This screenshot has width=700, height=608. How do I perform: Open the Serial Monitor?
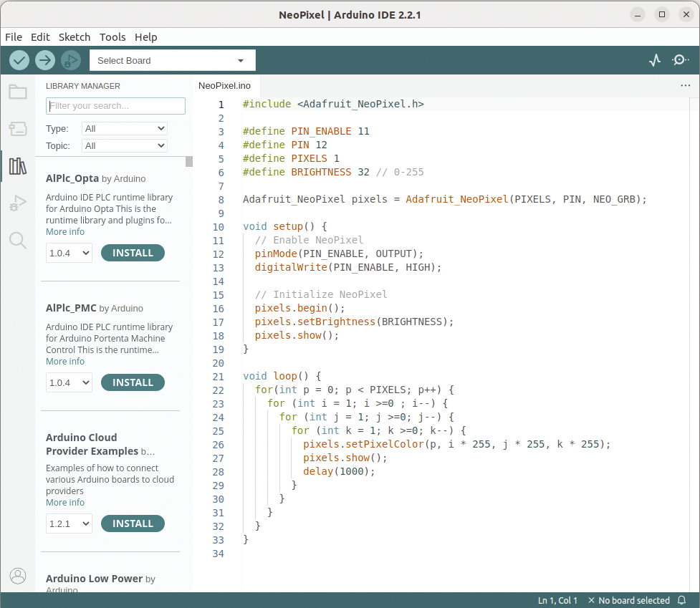679,60
